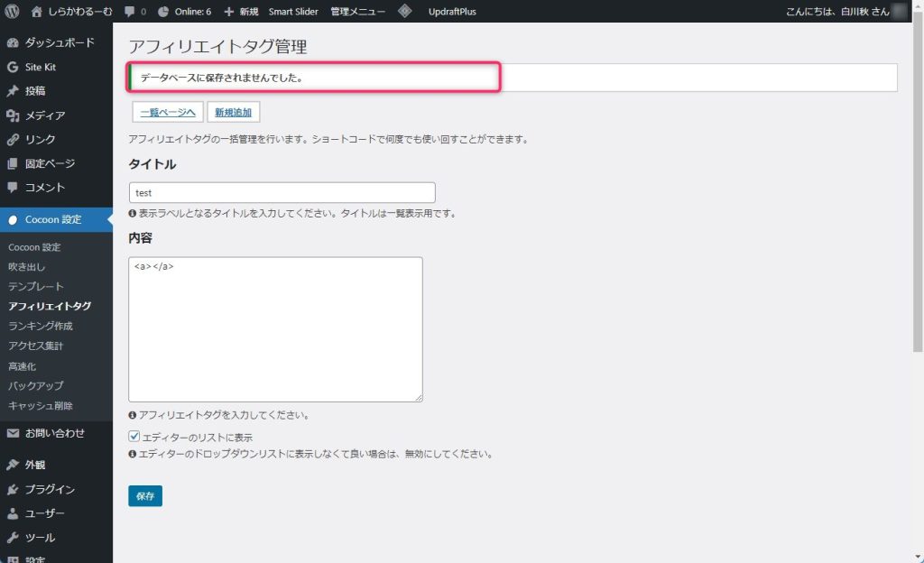Image resolution: width=924 pixels, height=563 pixels.
Task: Select the 吹き出し submenu item
Action: click(26, 267)
